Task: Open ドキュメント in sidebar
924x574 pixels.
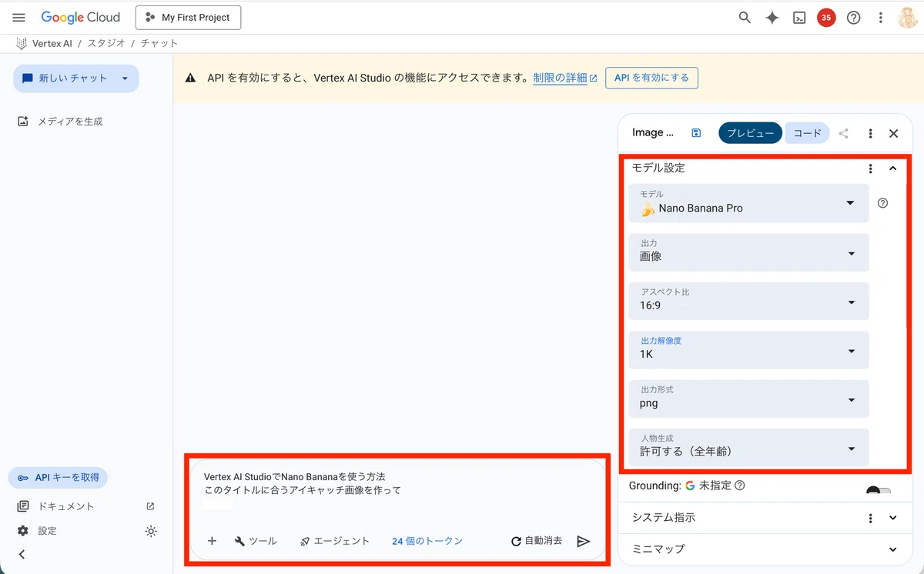Action: tap(85, 506)
